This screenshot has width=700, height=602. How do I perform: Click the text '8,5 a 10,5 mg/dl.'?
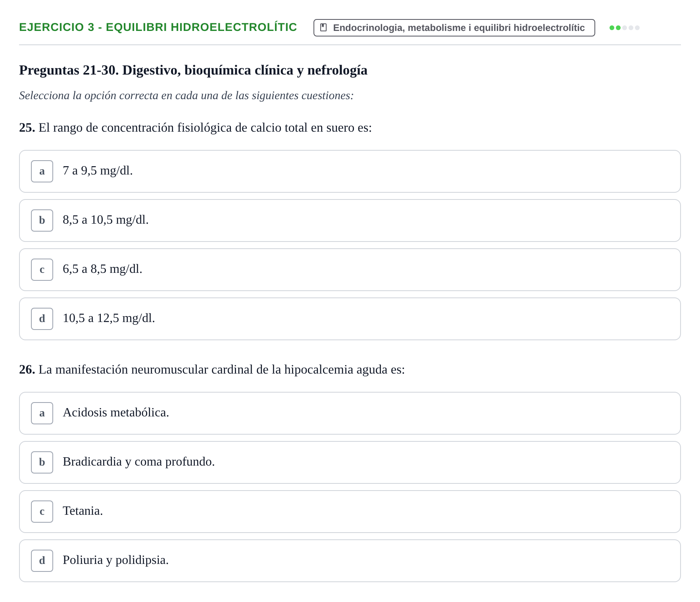(x=106, y=220)
